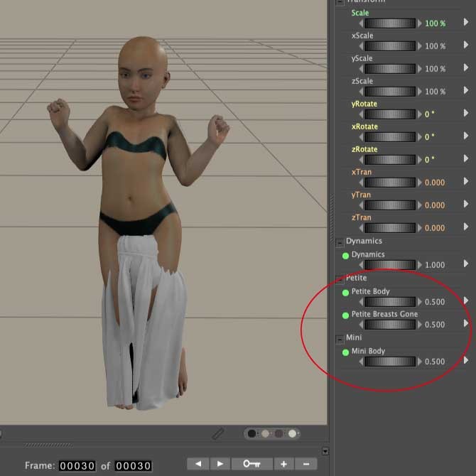Click the current Frame number field
The height and width of the screenshot is (476, 476).
pyautogui.click(x=77, y=466)
